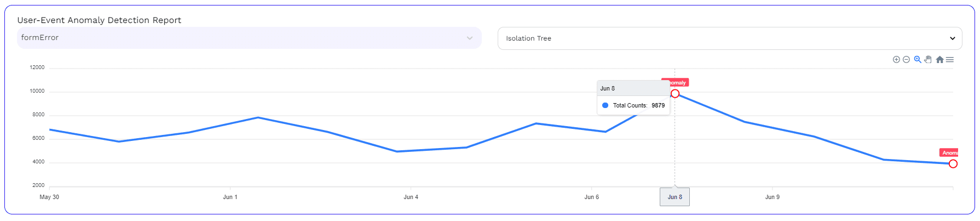This screenshot has height=221, width=980.
Task: Click the Jun 9 x-axis label
Action: pos(772,197)
